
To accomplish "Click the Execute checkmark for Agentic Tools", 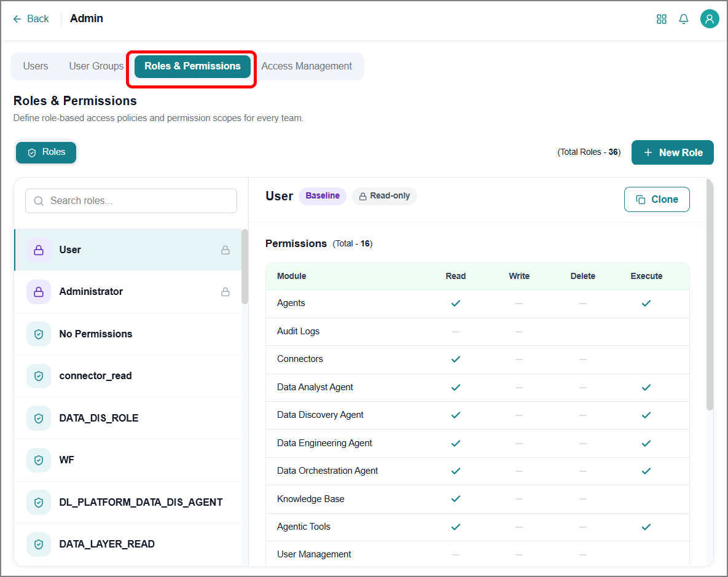I will point(646,527).
